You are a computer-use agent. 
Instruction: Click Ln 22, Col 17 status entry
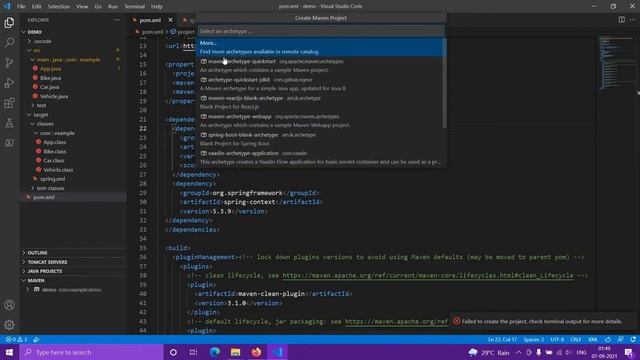(x=502, y=339)
